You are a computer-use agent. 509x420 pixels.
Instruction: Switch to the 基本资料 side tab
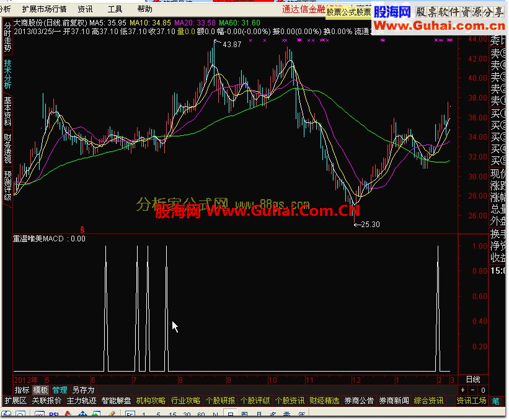pyautogui.click(x=7, y=112)
